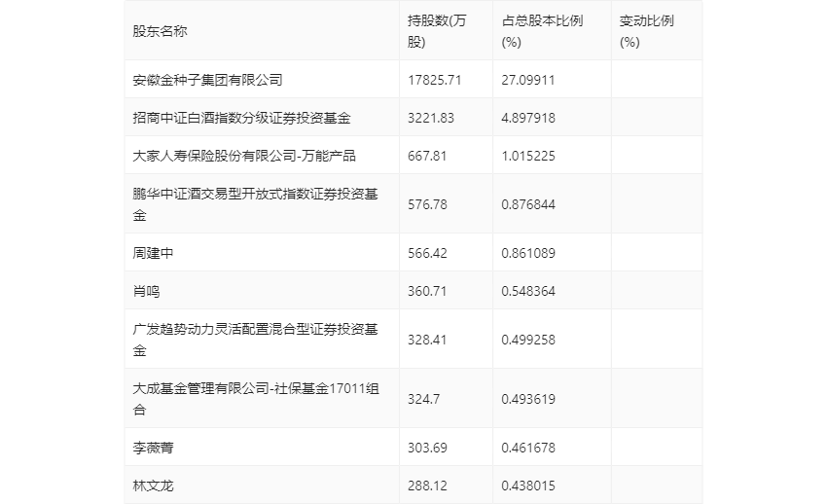Image resolution: width=827 pixels, height=504 pixels.
Task: Click the percentage 0.876844
Action: pos(528,204)
